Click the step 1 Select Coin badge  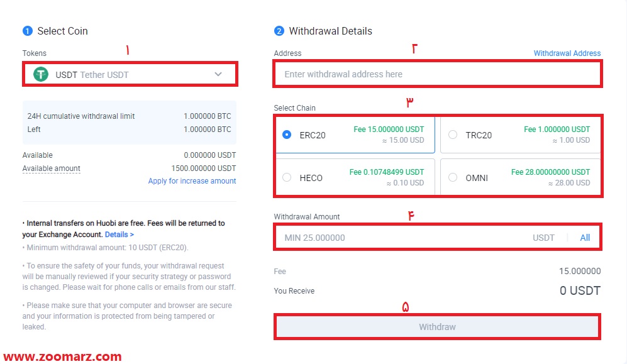coord(28,31)
